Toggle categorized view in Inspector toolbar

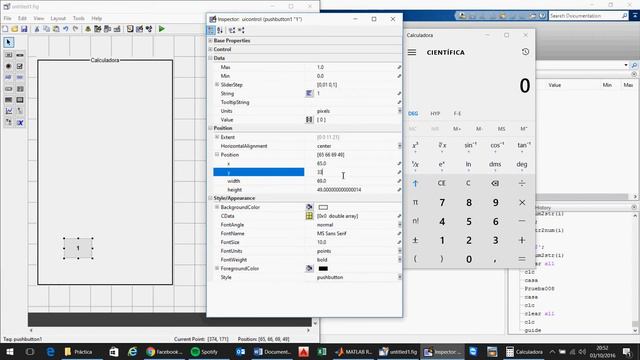click(211, 30)
